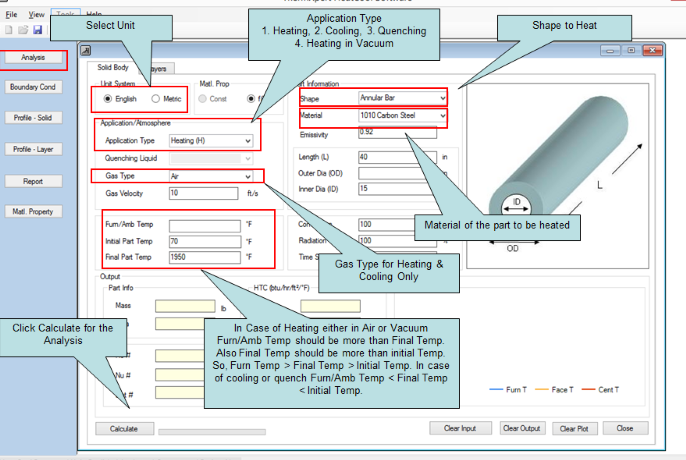Click the HTC output field

point(330,306)
